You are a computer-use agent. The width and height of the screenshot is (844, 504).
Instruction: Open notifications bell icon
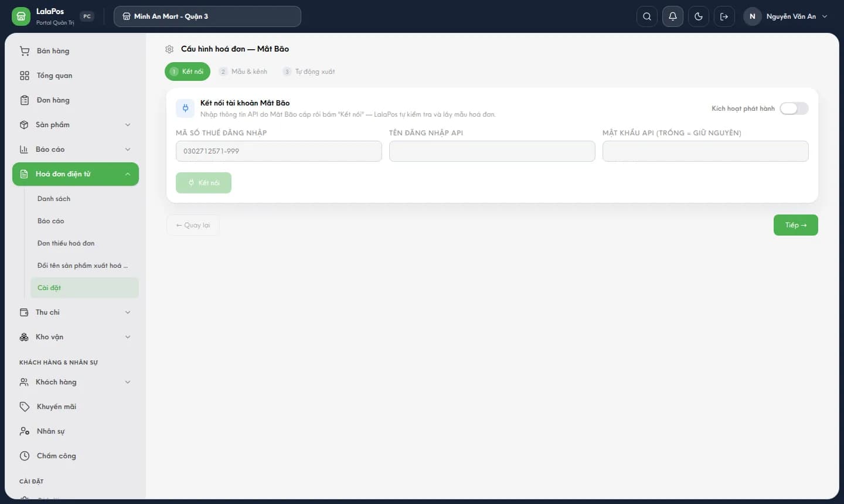673,16
